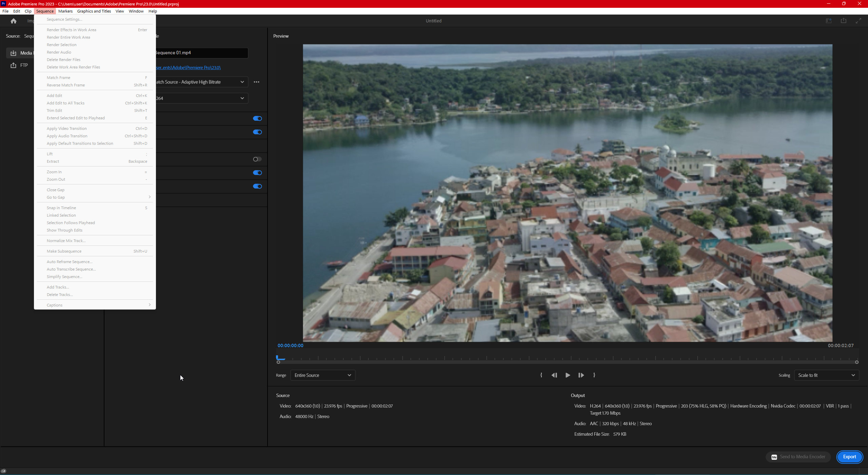
Task: Toggle the first blue switch off
Action: click(x=257, y=118)
